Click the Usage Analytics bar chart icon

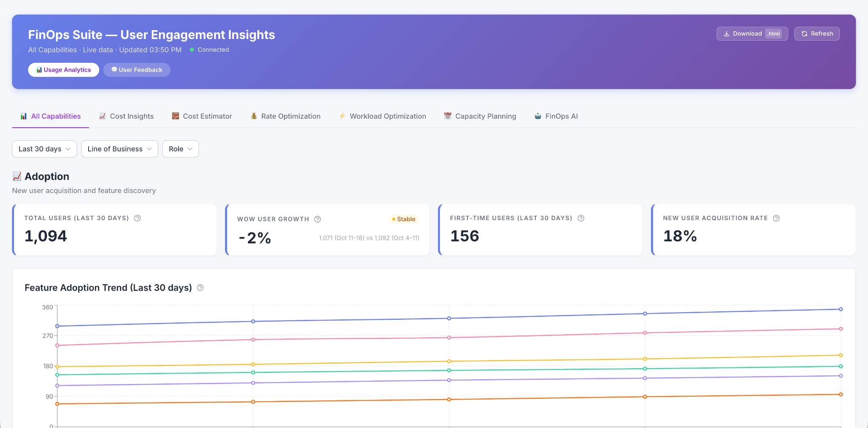click(39, 70)
